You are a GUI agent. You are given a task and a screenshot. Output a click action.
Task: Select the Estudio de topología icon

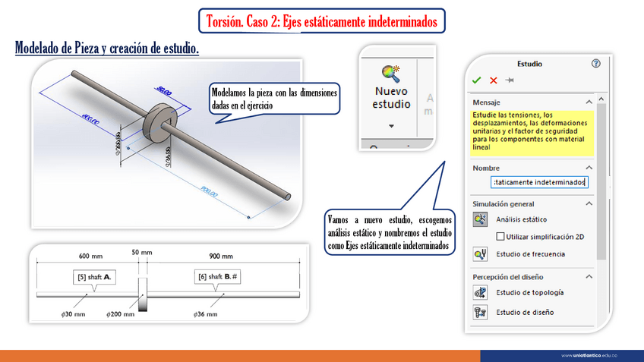point(480,293)
